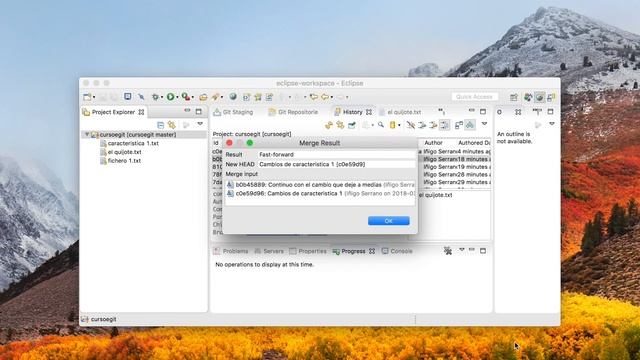Open the New wizard toolbar icon
This screenshot has width=640, height=360.
pyautogui.click(x=87, y=97)
